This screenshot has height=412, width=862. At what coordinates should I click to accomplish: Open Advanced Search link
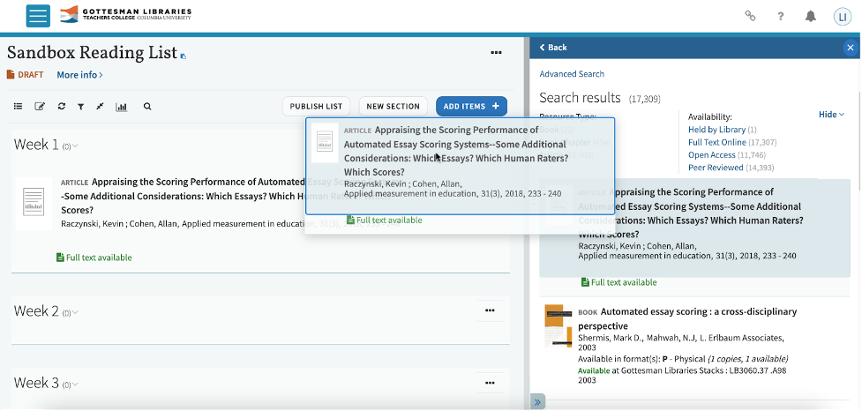coord(572,74)
